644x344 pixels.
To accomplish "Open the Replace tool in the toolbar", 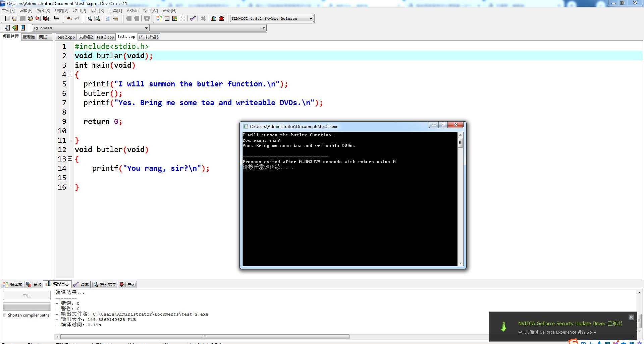I will [97, 18].
